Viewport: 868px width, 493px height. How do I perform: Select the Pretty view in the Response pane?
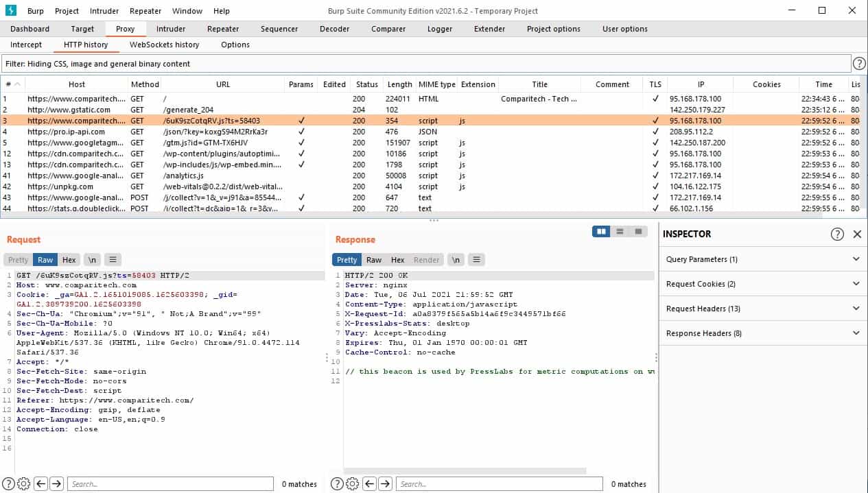(347, 260)
